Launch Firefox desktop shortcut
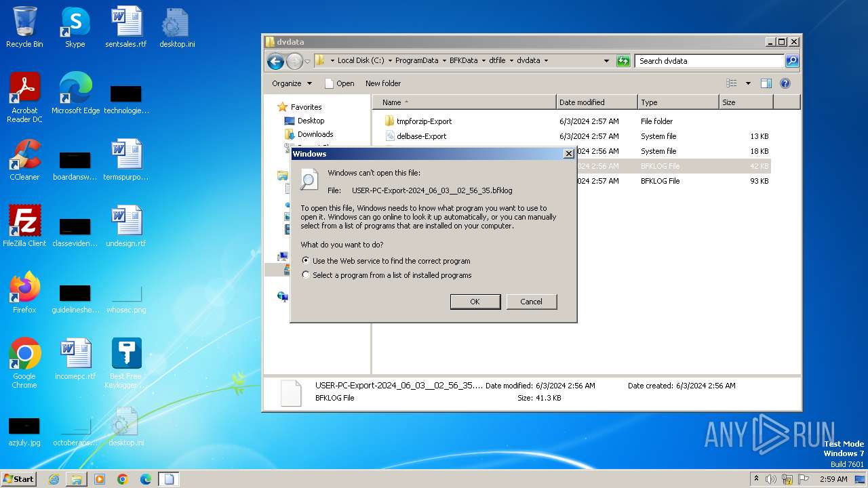The width and height of the screenshot is (868, 488). [24, 293]
